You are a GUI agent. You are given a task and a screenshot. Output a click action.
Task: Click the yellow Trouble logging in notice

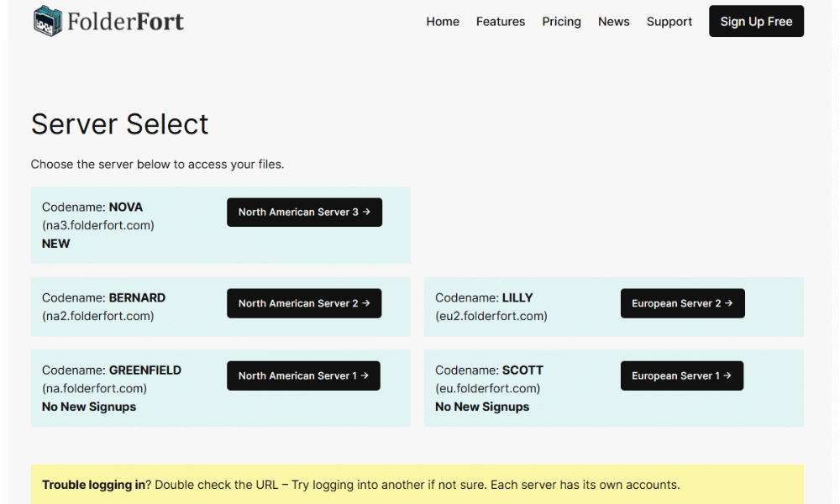[x=417, y=484]
